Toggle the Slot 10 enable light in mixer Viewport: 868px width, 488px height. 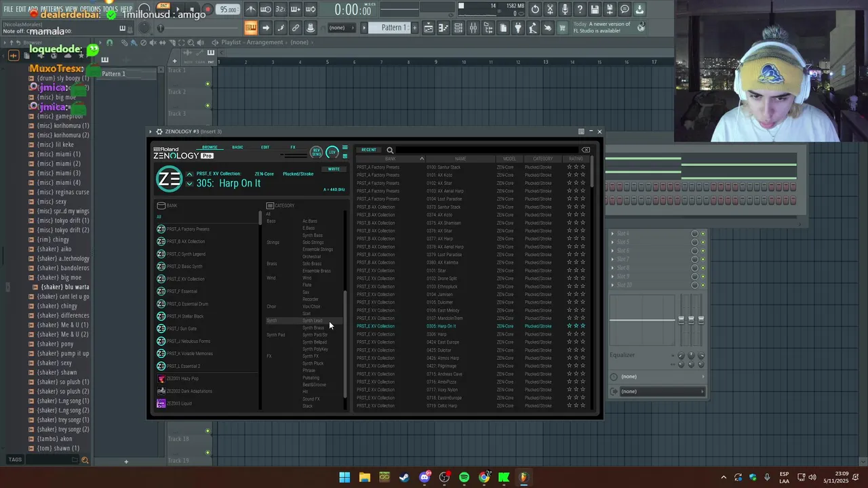703,285
